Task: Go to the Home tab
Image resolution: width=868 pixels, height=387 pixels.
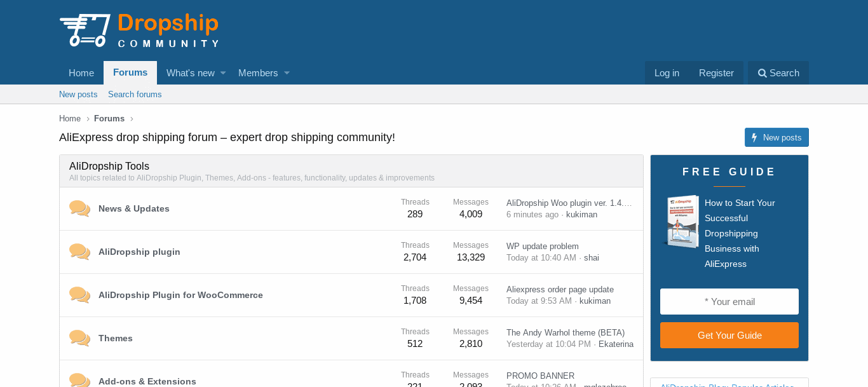Action: pos(81,73)
